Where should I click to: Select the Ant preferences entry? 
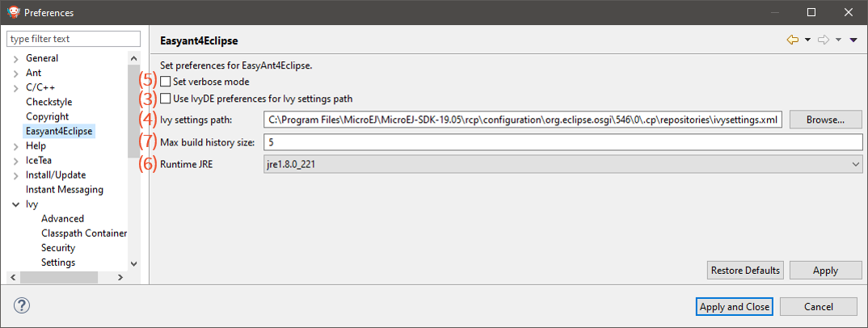click(x=33, y=73)
